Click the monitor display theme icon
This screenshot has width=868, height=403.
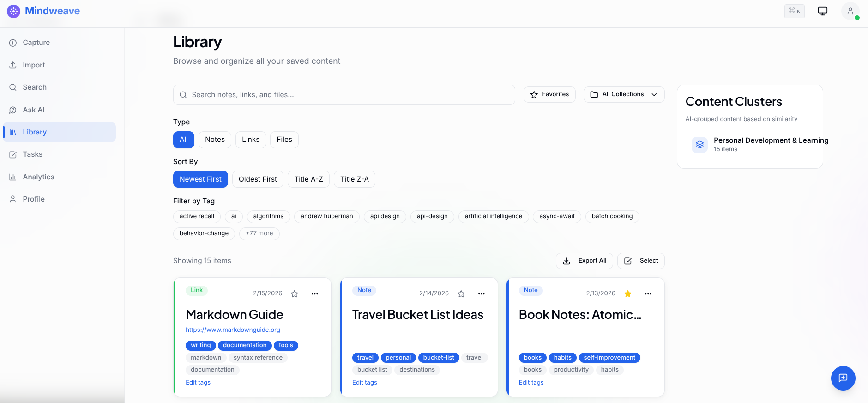822,11
